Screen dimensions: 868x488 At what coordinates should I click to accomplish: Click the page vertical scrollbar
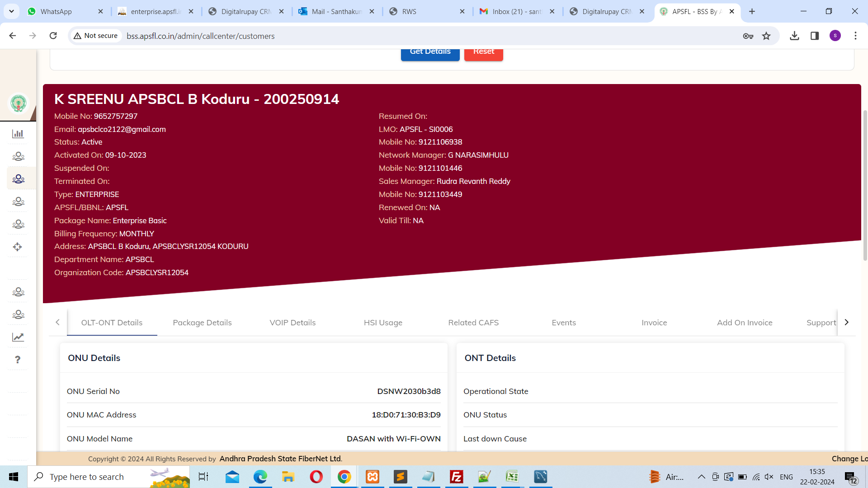coord(865,185)
